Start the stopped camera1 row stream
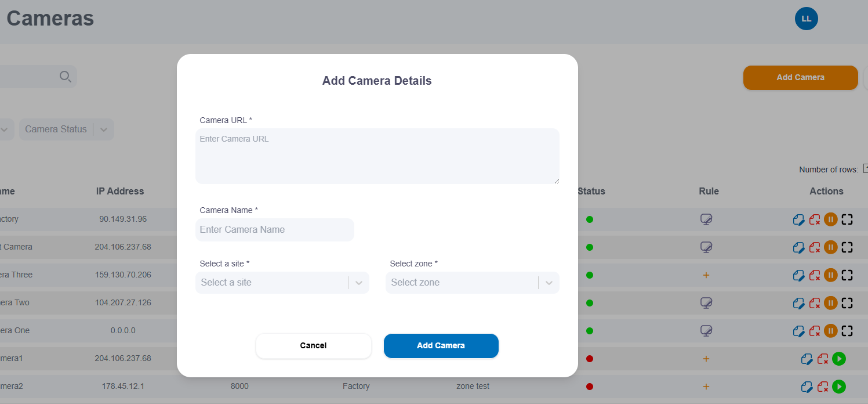 tap(839, 359)
